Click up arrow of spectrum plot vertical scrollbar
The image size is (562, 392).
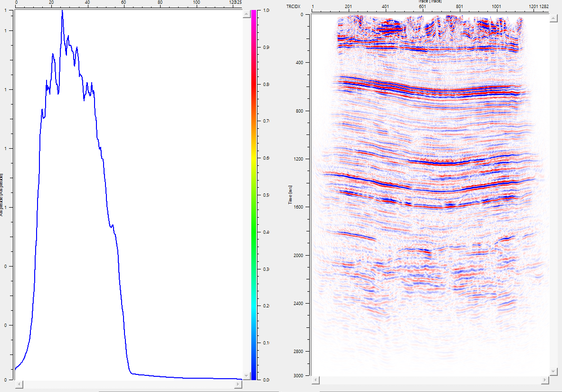(x=246, y=14)
